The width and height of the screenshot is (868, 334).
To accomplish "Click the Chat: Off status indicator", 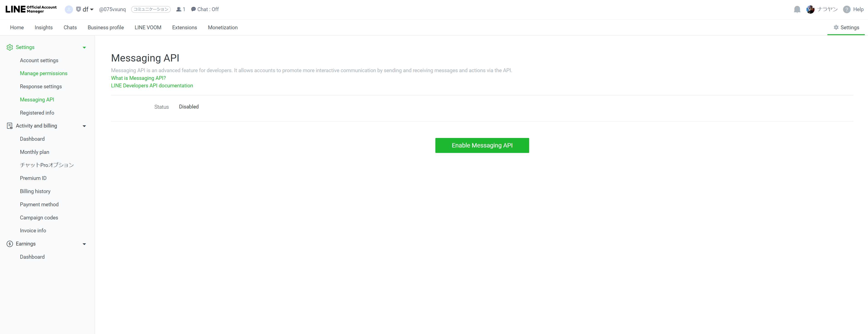I will [205, 10].
